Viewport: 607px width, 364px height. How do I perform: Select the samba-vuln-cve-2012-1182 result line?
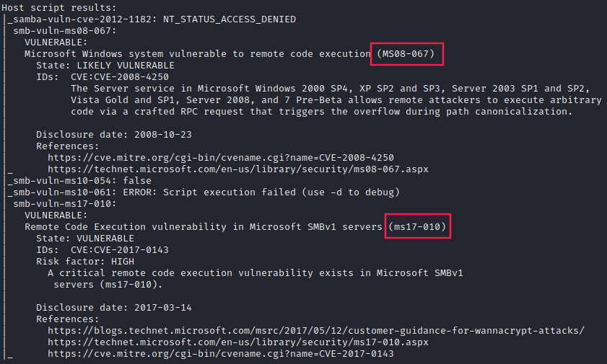[152, 19]
